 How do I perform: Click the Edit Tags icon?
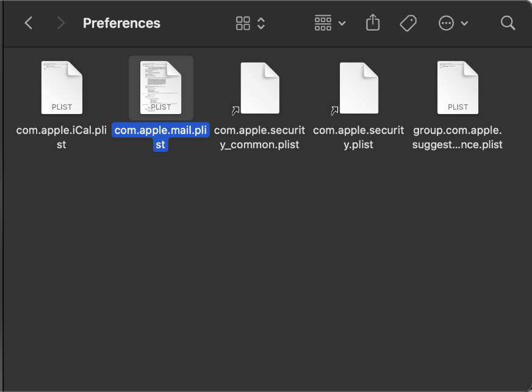coord(408,23)
